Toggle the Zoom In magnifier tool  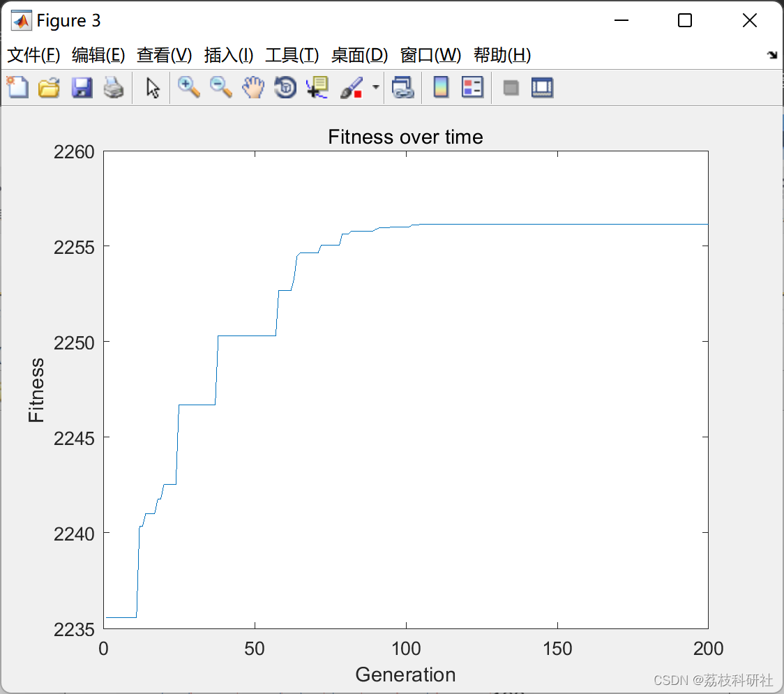[188, 88]
